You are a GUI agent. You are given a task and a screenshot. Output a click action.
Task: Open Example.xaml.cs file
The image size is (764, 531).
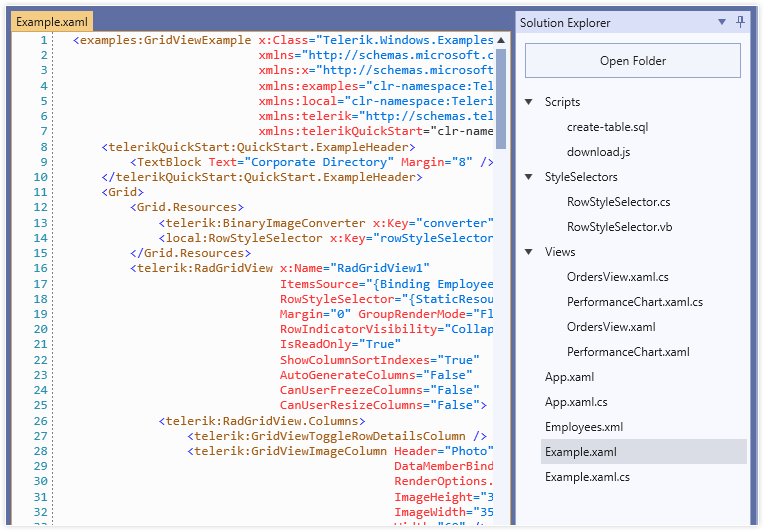pyautogui.click(x=587, y=477)
